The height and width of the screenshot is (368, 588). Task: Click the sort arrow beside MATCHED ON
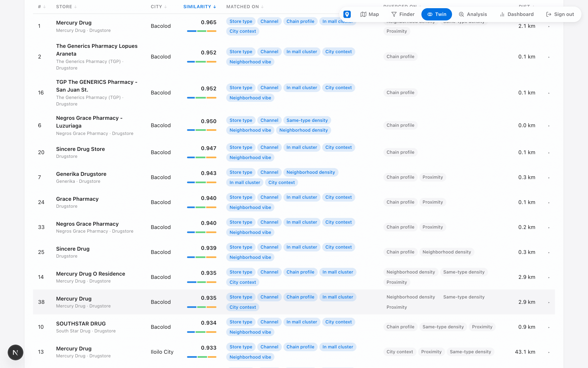(x=262, y=7)
